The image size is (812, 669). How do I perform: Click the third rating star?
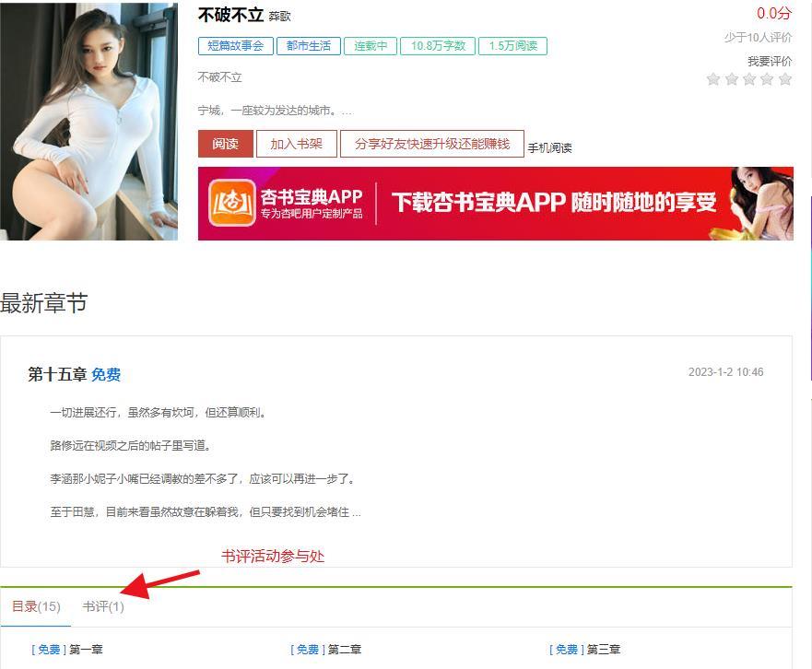pos(749,78)
